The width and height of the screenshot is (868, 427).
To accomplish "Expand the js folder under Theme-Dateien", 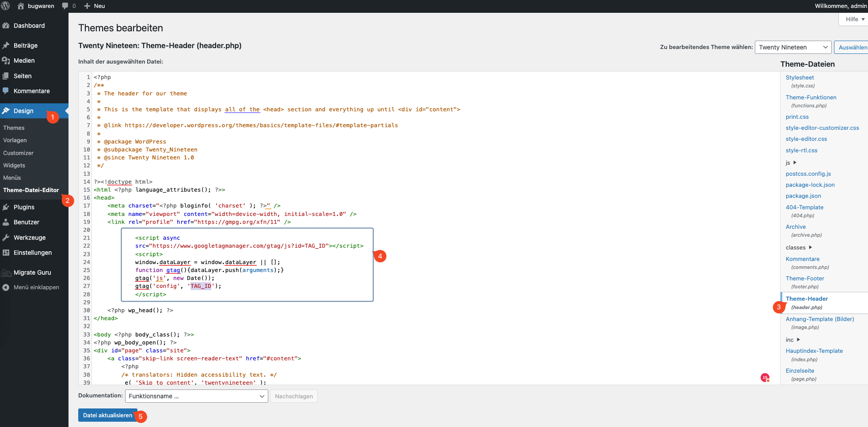I will 791,162.
